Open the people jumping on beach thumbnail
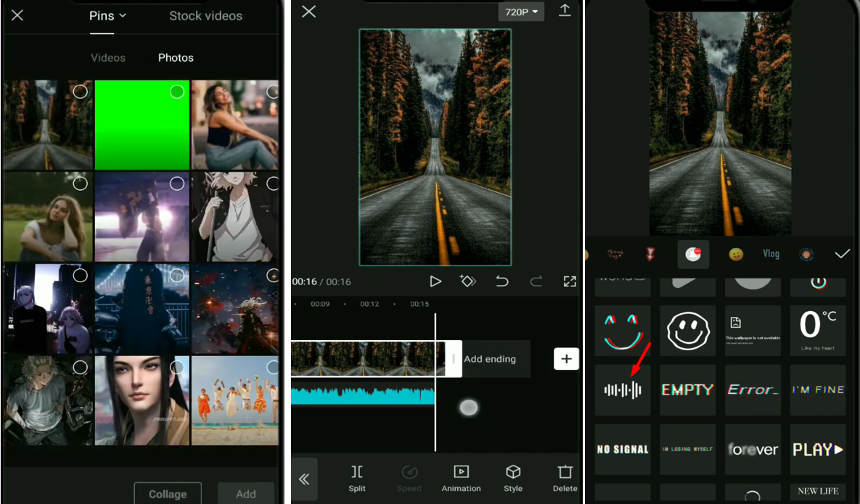Viewport: 860px width, 504px height. (234, 400)
